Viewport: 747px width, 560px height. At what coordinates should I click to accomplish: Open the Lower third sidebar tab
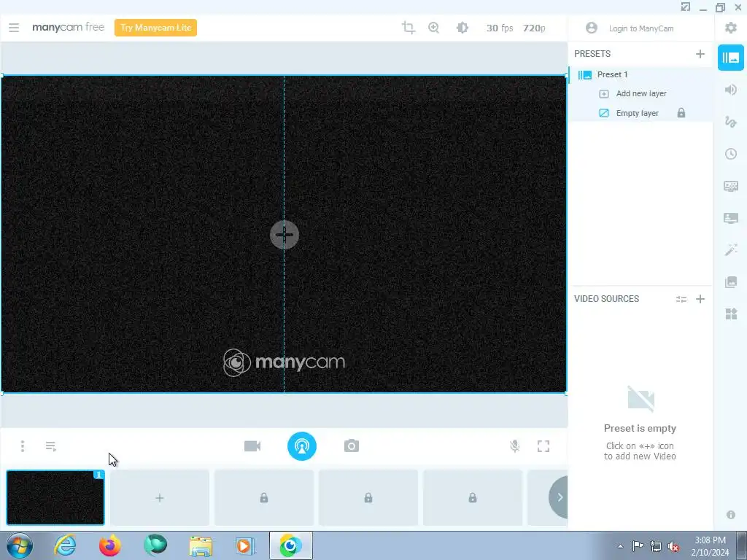731,218
